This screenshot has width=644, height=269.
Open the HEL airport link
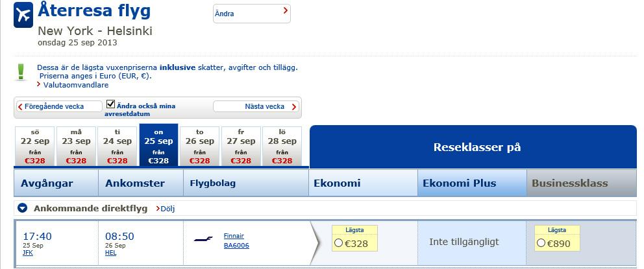point(110,253)
